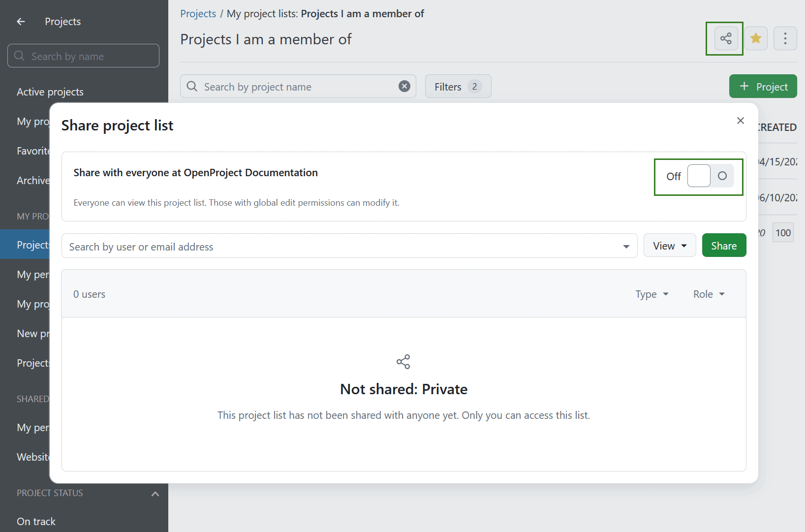Click the green Share button
This screenshot has width=805, height=532.
point(724,245)
